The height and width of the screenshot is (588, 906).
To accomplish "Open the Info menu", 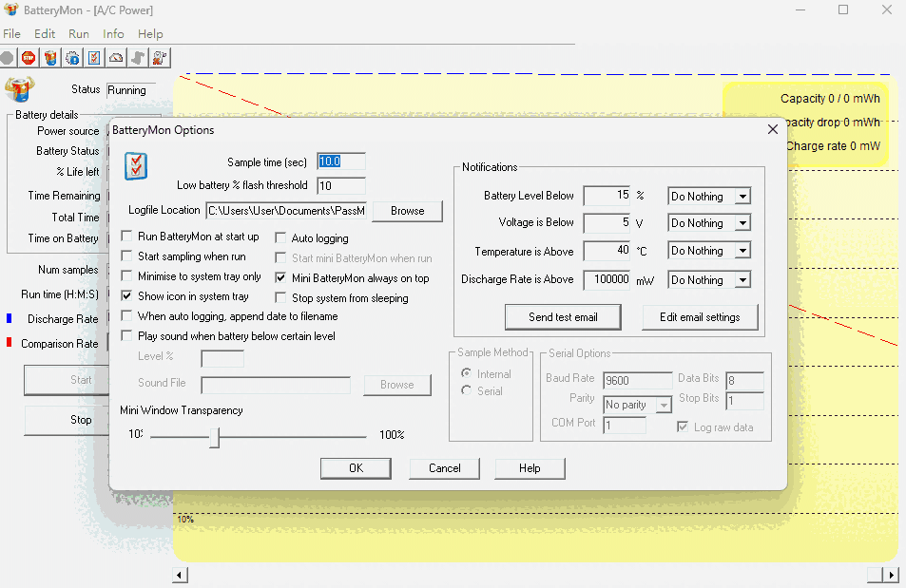I will point(113,34).
